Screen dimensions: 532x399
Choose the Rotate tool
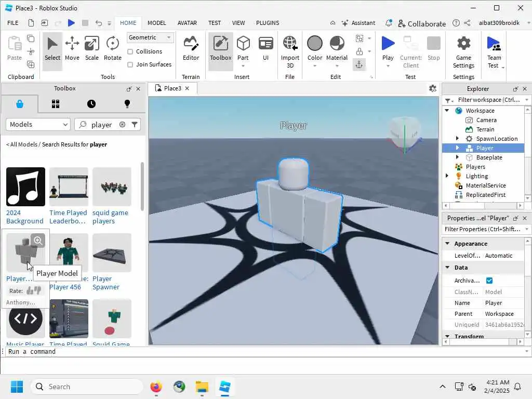tap(113, 48)
